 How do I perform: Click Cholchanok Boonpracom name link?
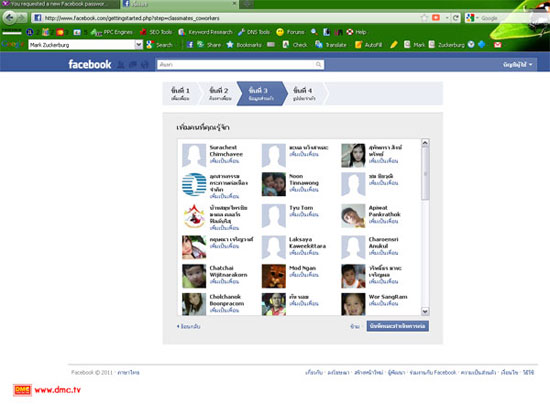(227, 300)
